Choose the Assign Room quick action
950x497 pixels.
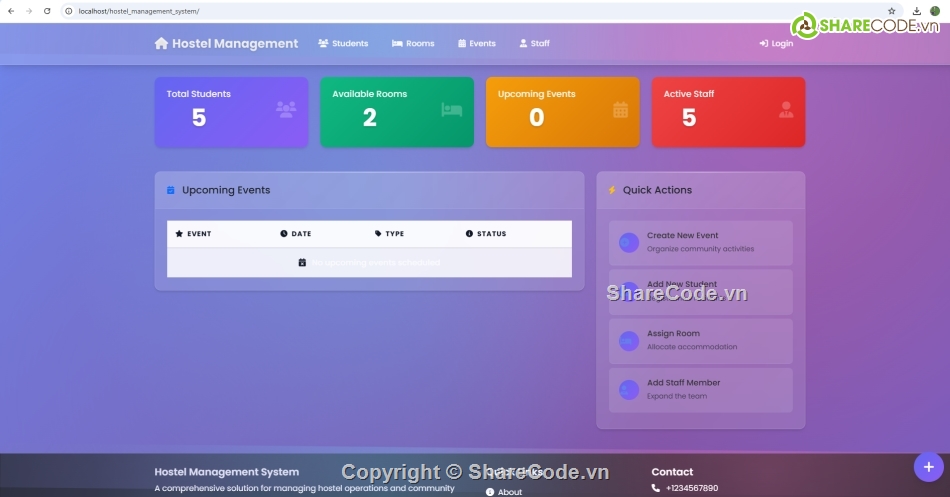[700, 340]
